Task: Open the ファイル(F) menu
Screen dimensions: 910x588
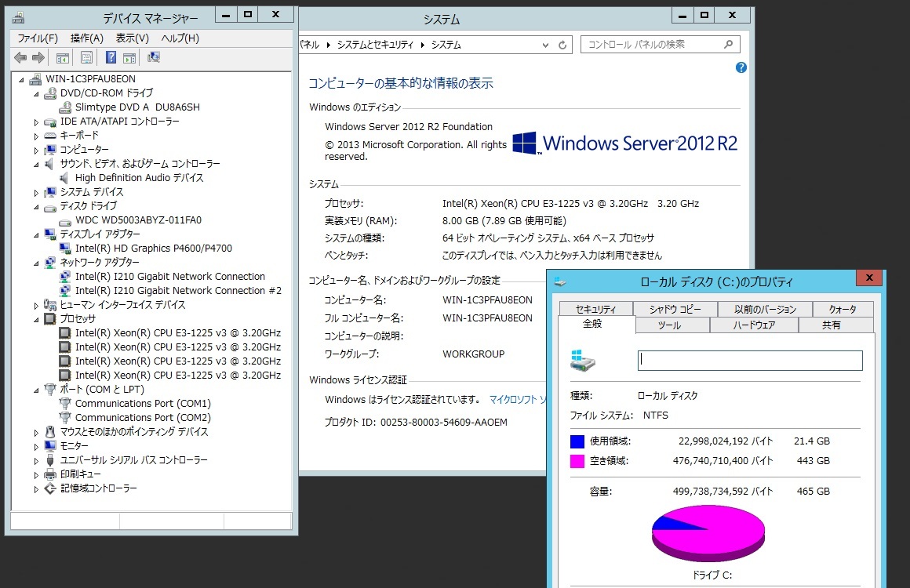Action: [37, 38]
